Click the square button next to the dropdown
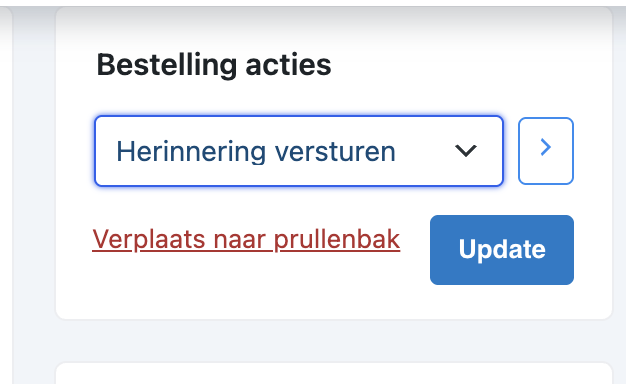 click(x=546, y=151)
